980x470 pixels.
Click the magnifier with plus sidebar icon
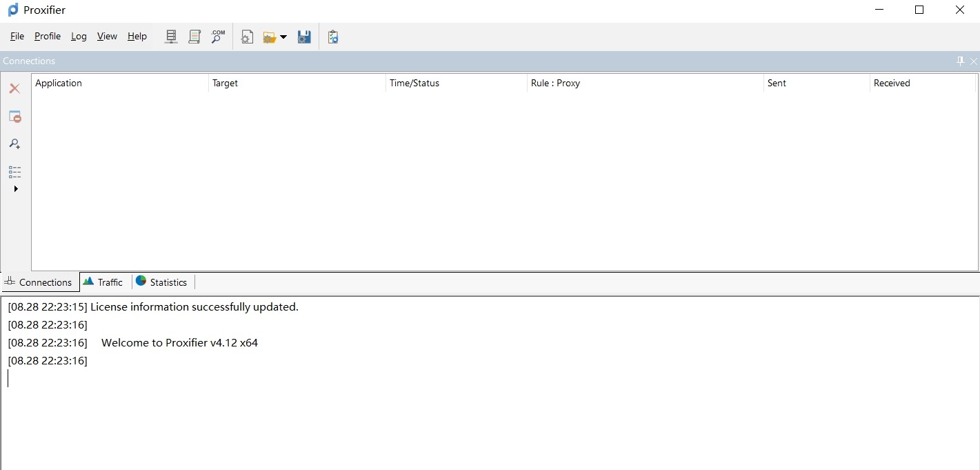(14, 144)
